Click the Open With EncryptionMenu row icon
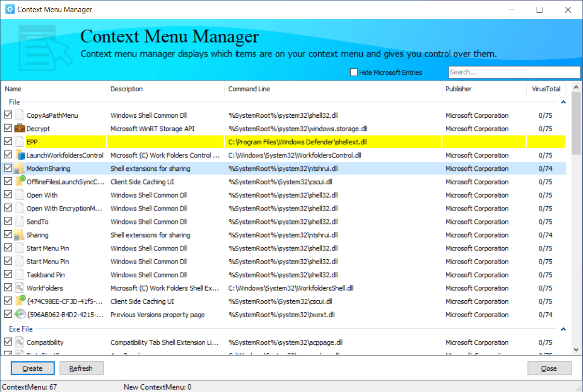This screenshot has width=583, height=392. (x=20, y=209)
